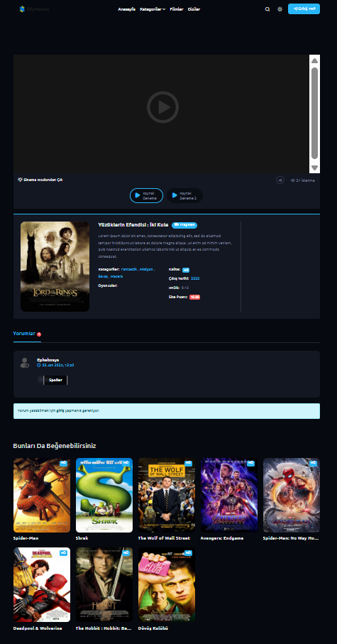Image resolution: width=337 pixels, height=644 pixels.
Task: Click the Ephebosys commenter name
Action: [48, 360]
